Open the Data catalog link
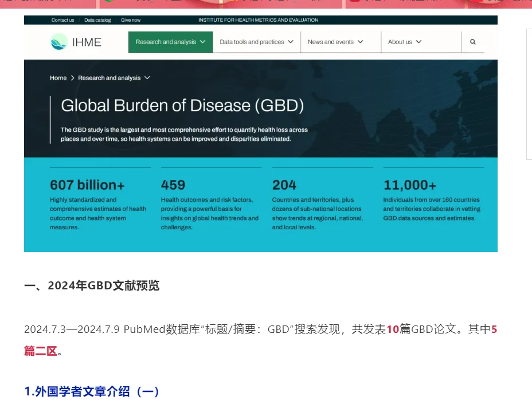 click(97, 20)
